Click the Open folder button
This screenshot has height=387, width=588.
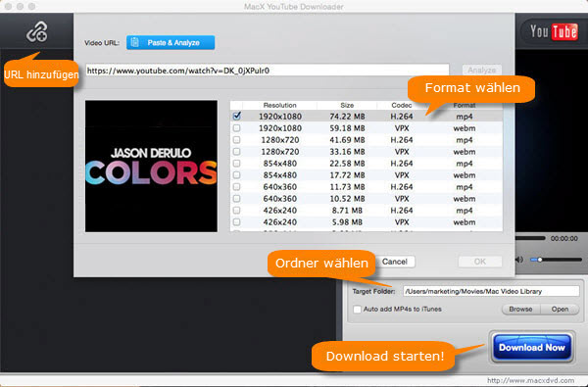point(560,309)
